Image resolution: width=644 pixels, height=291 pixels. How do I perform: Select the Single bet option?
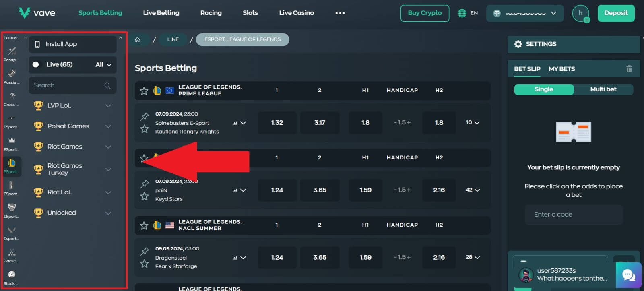click(x=543, y=89)
